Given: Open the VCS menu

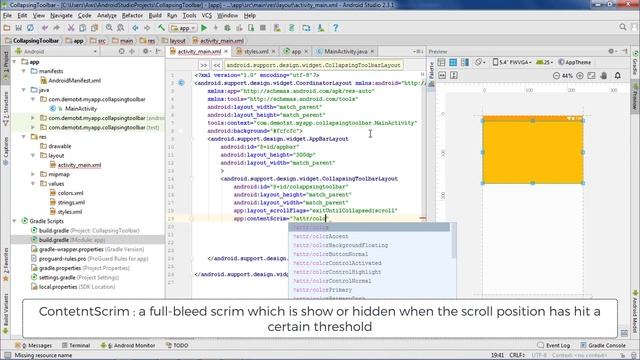Looking at the screenshot, I should pos(207,16).
